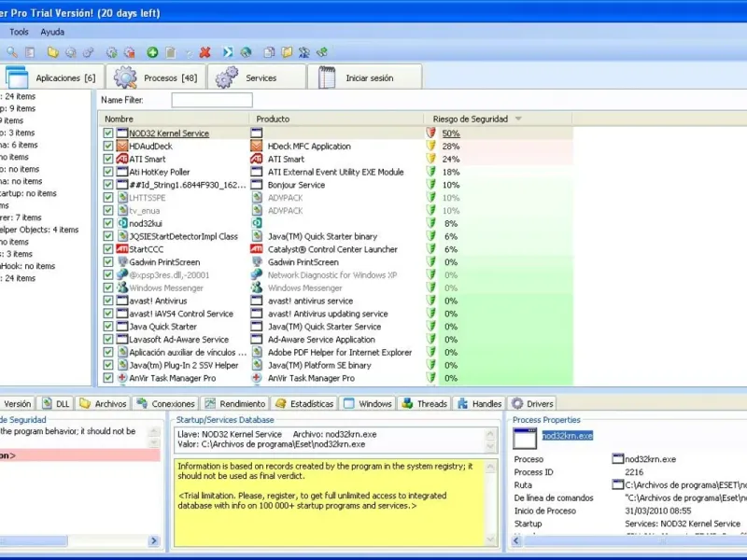This screenshot has height=560, width=747.
Task: Switch to the Procesos [48] tab
Action: (x=156, y=77)
